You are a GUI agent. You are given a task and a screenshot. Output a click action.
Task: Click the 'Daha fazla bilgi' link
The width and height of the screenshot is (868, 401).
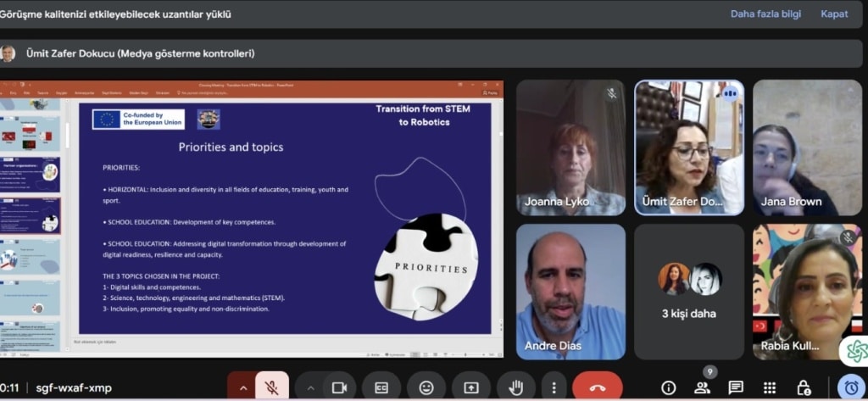[x=764, y=14]
